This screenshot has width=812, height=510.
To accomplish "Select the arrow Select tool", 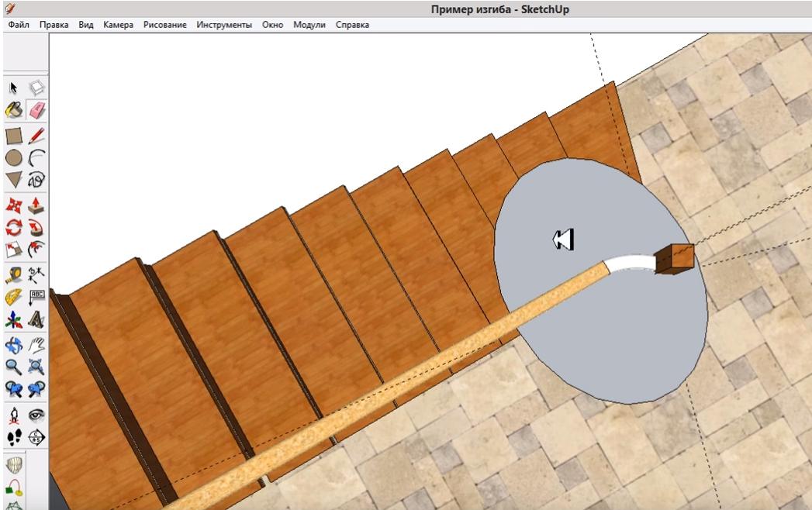I will pos(15,89).
